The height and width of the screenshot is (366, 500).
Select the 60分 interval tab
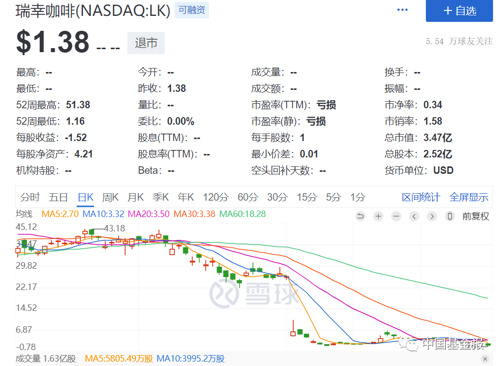pos(248,197)
